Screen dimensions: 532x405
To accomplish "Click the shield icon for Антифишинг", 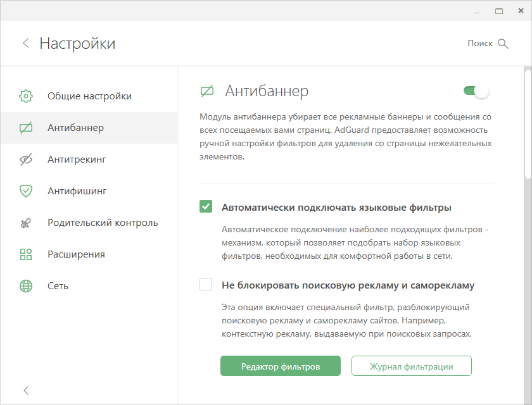I will (26, 190).
